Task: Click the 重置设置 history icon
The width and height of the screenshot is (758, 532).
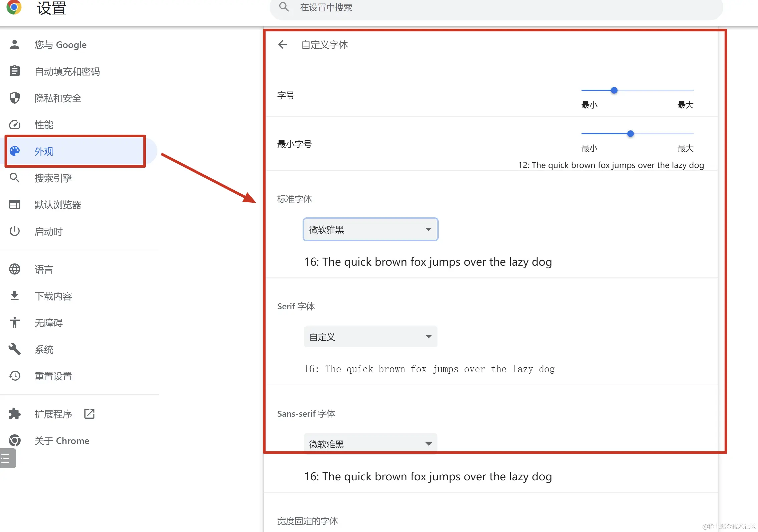Action: (15, 376)
